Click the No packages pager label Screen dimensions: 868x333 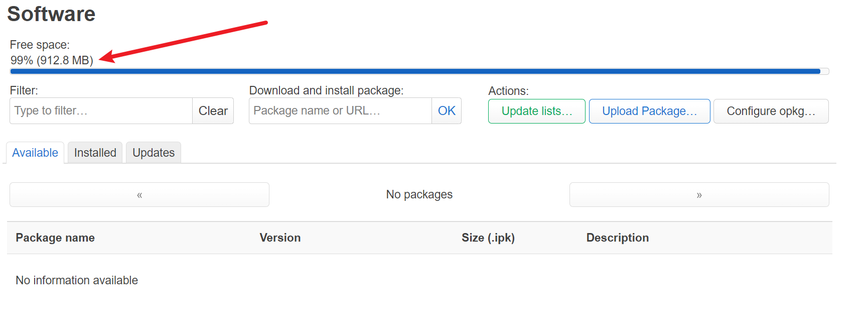point(419,194)
